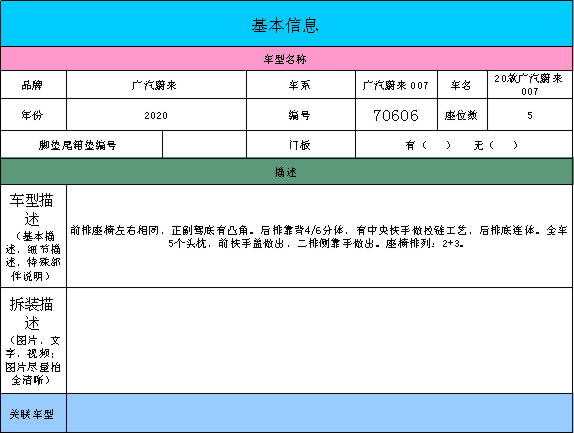Image resolution: width=574 pixels, height=433 pixels.
Task: Click the 基本信息 header cell
Action: tap(286, 23)
